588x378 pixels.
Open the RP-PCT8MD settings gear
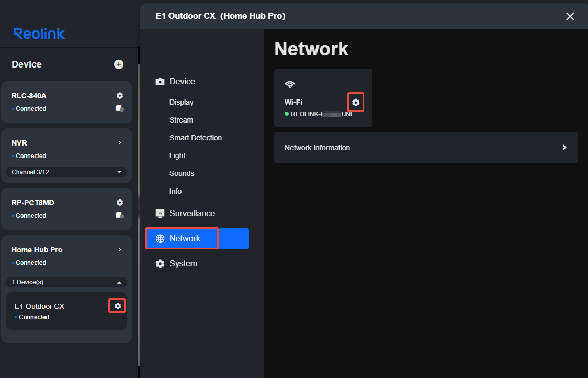119,202
